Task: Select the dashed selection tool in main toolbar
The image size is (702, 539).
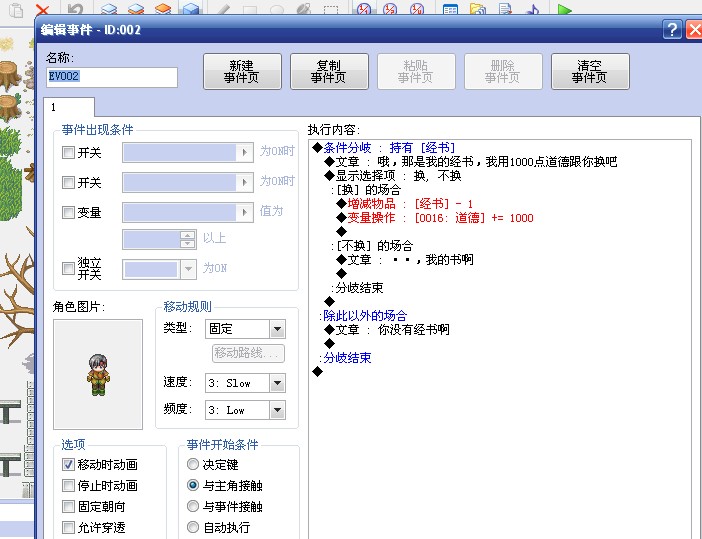Action: (331, 9)
